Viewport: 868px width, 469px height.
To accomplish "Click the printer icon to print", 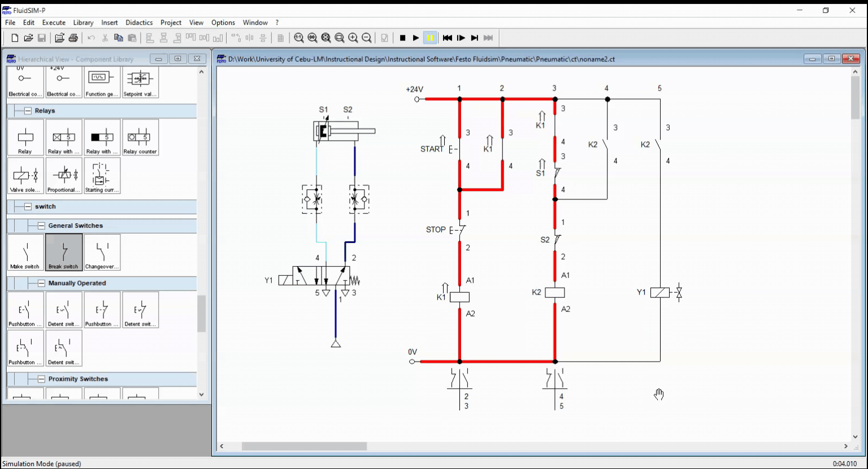I will click(x=73, y=38).
